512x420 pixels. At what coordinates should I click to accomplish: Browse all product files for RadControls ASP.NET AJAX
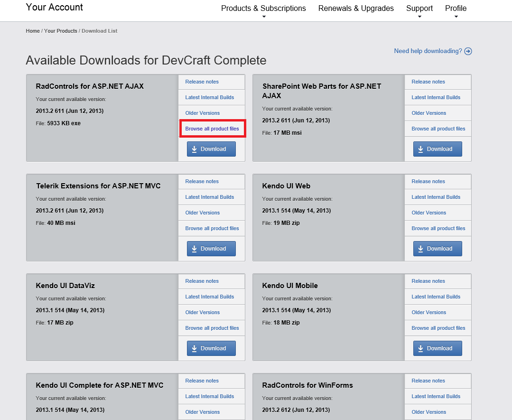click(212, 129)
